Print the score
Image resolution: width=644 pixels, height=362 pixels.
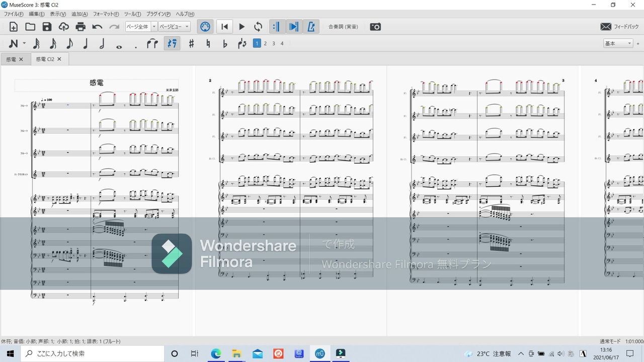click(x=80, y=27)
